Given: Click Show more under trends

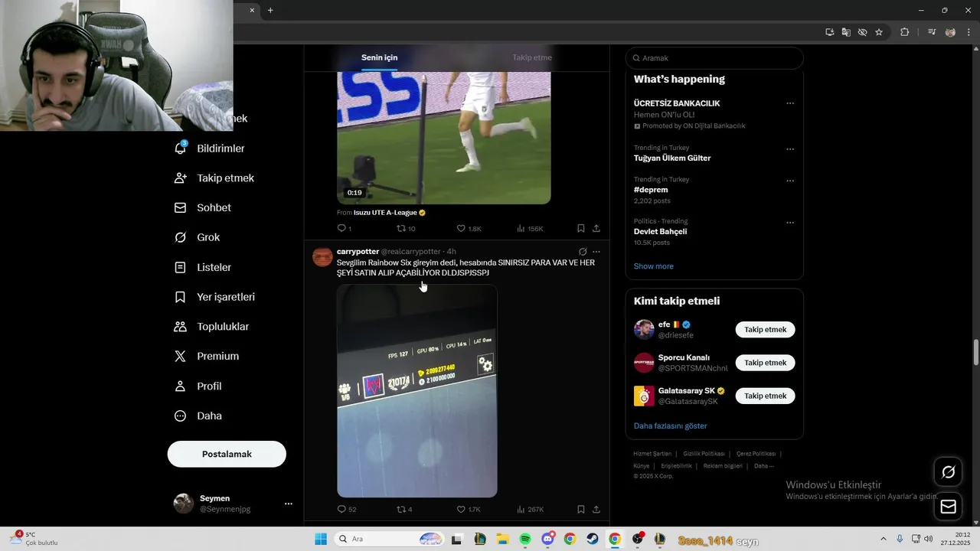Looking at the screenshot, I should (x=654, y=266).
